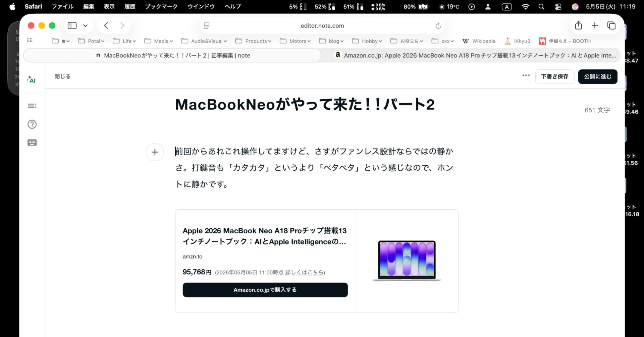Open the ブックマーク menu
Screen dimensions: 644x337
pos(161,6)
